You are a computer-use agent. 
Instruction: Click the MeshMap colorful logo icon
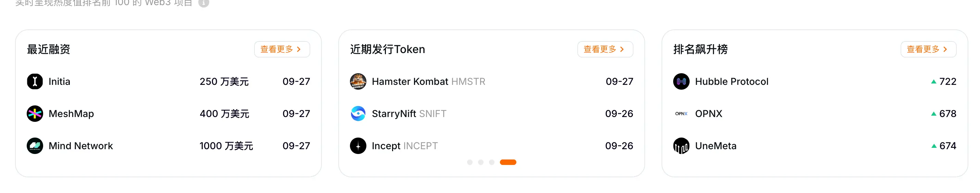click(35, 114)
